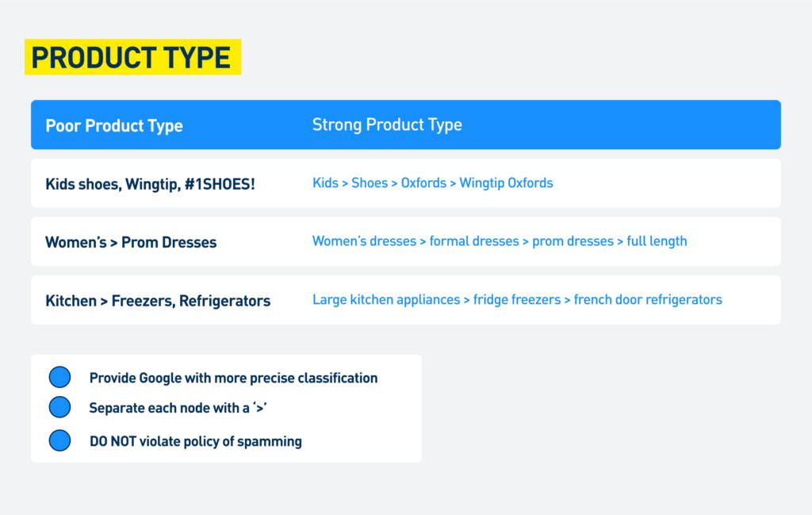Select the 'Strong Product Type' column header
812x515 pixels.
pos(387,125)
